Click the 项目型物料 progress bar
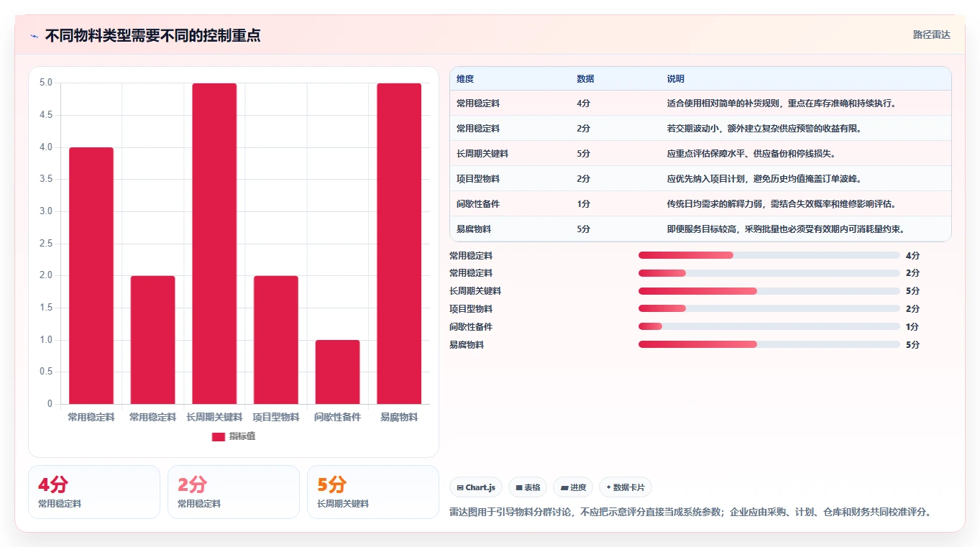Viewport: 980px width, 547px height. tap(769, 309)
